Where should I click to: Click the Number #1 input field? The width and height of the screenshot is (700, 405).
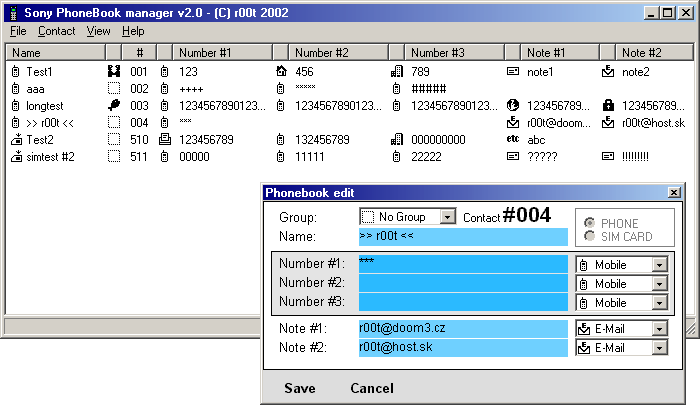coord(463,264)
